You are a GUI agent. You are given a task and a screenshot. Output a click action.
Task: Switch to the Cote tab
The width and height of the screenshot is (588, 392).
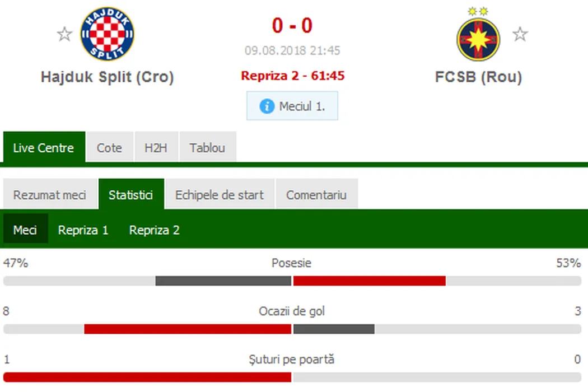click(x=109, y=148)
